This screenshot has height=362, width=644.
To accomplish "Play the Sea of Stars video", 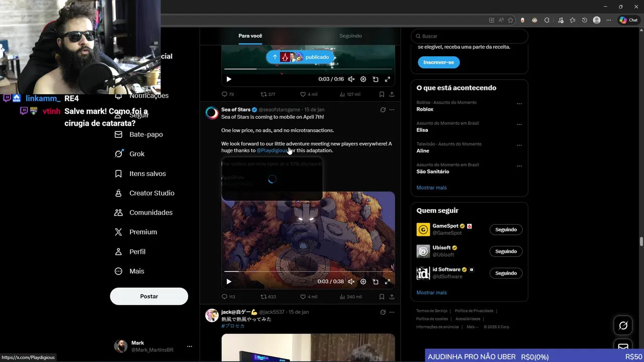I will pos(229,282).
